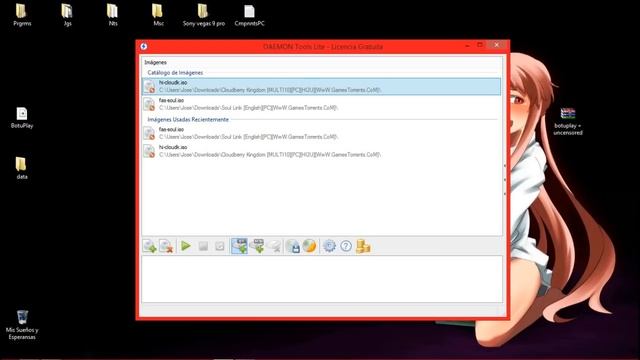The height and width of the screenshot is (360, 640).
Task: Click the Catálogo de Imágenes group header
Action: (175, 73)
